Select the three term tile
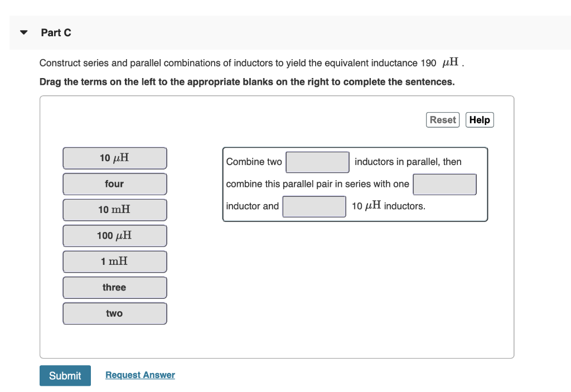The height and width of the screenshot is (392, 571). click(x=115, y=287)
